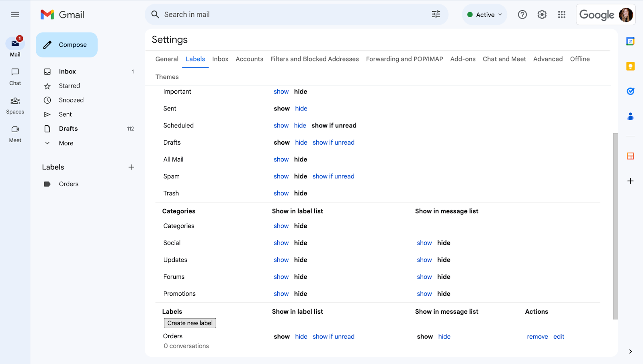Open Spaces from the left sidebar

(x=15, y=105)
